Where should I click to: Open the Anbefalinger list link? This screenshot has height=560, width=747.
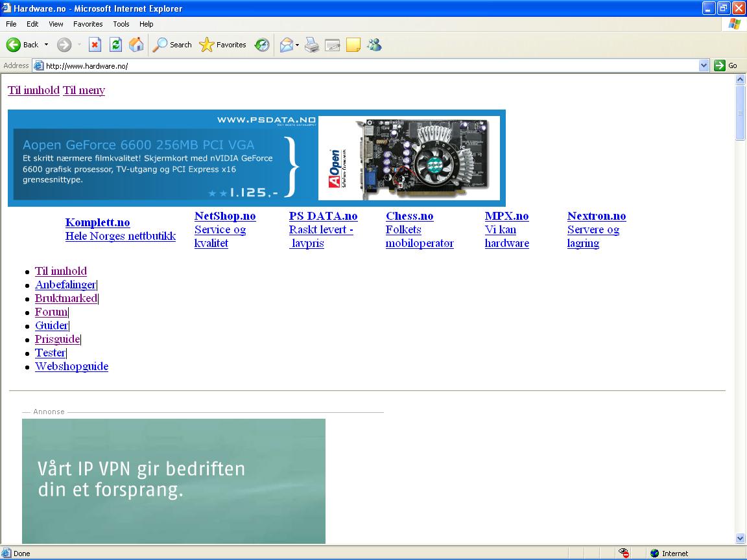[65, 285]
